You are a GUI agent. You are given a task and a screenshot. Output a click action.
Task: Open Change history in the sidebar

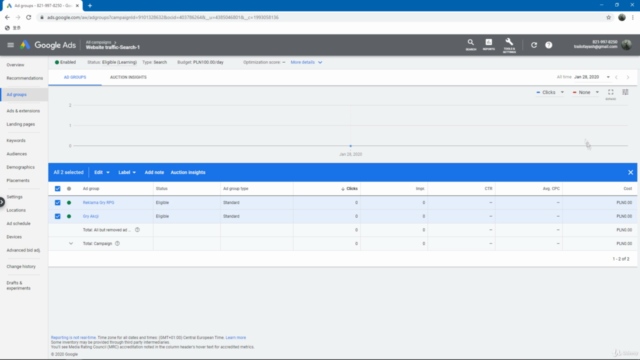21,267
